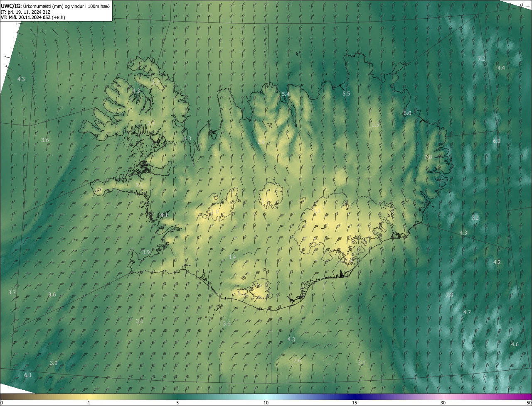
Task: Click the colour scale tick label 50
Action: [x=529, y=403]
